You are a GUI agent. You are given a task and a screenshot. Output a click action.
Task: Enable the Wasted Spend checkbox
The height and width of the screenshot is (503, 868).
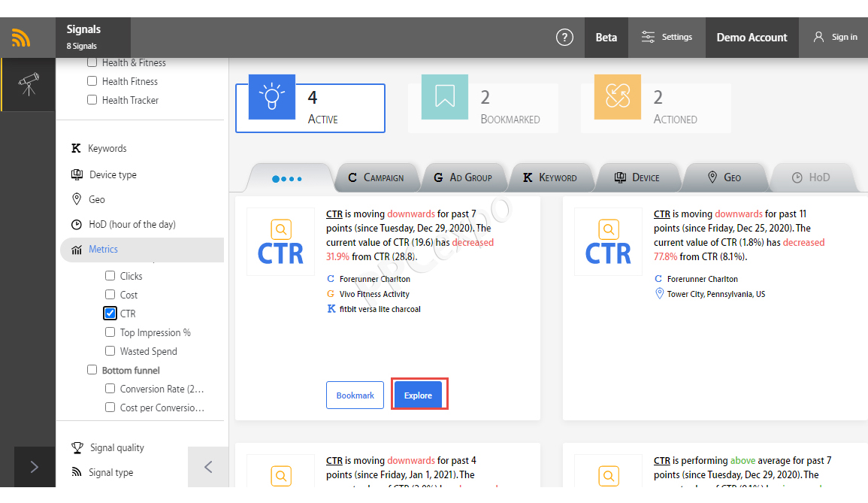point(110,351)
